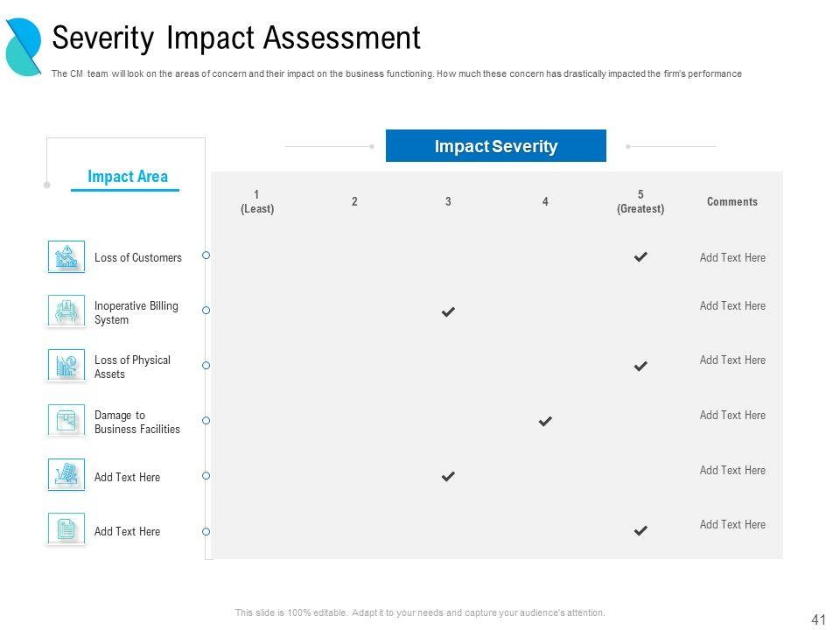Select the Inoperative Billing System icon

coord(66,311)
